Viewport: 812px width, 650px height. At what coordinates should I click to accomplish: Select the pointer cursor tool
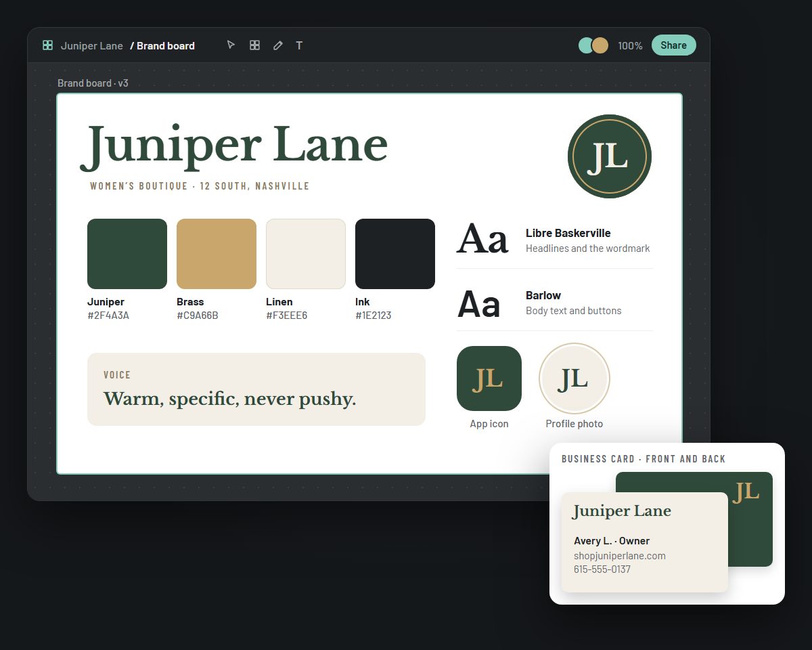point(231,45)
